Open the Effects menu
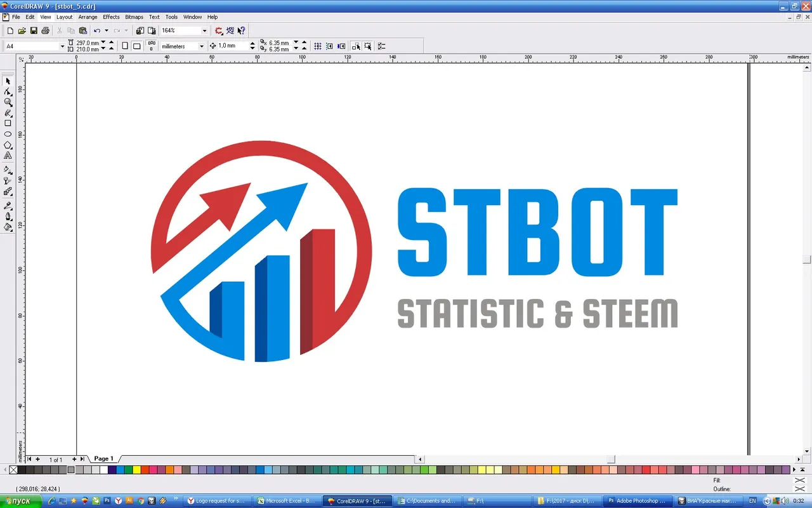The image size is (812, 508). tap(111, 17)
